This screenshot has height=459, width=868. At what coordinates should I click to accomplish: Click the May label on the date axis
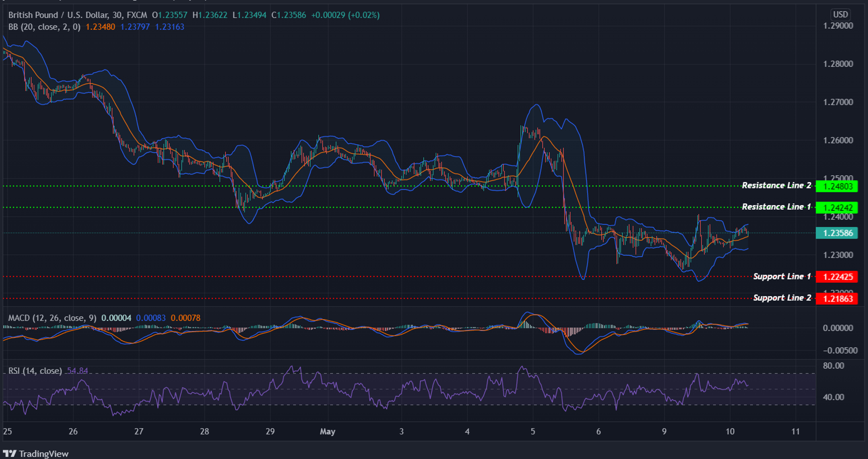tap(328, 432)
